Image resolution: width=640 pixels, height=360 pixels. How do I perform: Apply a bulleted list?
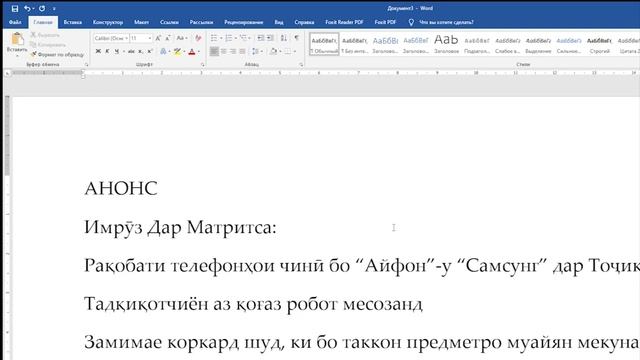(x=214, y=38)
